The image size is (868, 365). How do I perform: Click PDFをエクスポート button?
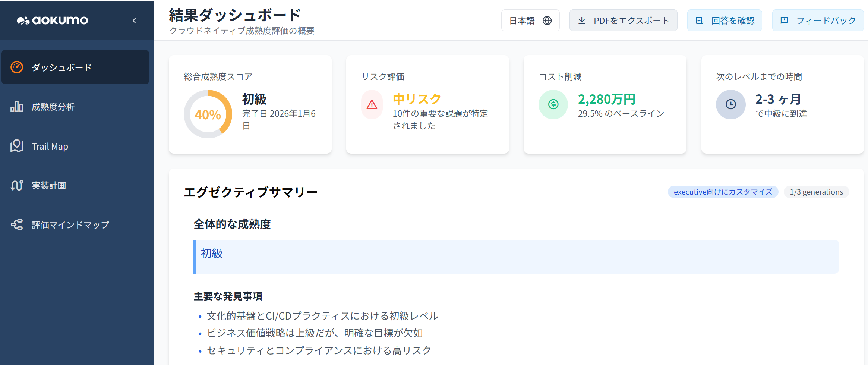tap(623, 21)
